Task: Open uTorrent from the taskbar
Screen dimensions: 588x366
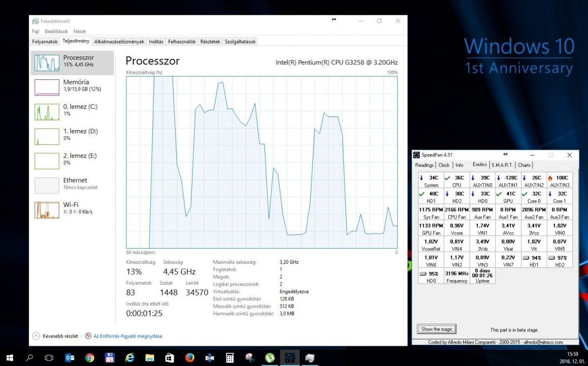Action: [270, 358]
